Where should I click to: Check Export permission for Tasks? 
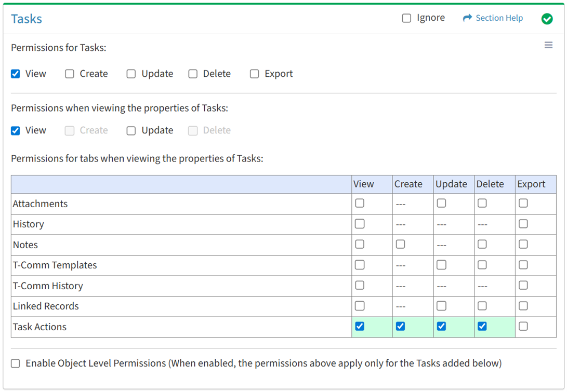click(254, 74)
